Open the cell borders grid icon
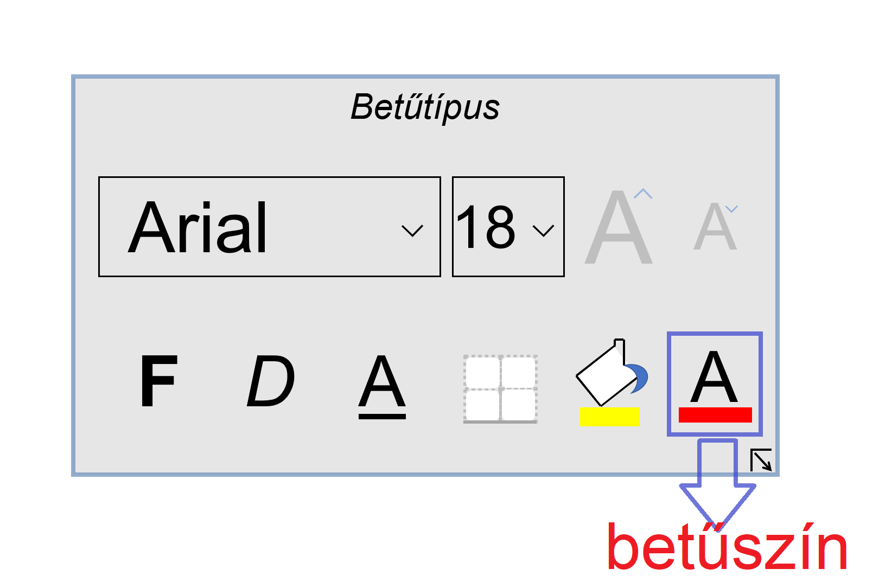879x588 pixels. [x=500, y=389]
